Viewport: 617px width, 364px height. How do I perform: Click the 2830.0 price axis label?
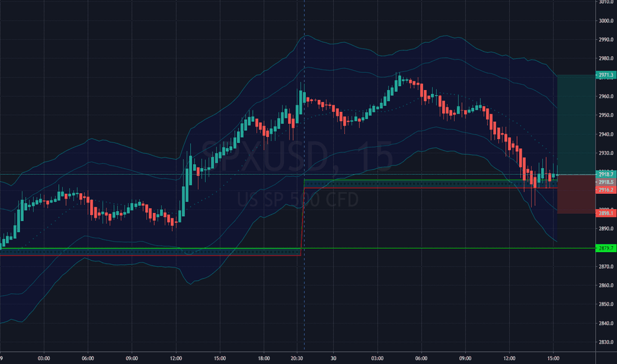pyautogui.click(x=606, y=342)
